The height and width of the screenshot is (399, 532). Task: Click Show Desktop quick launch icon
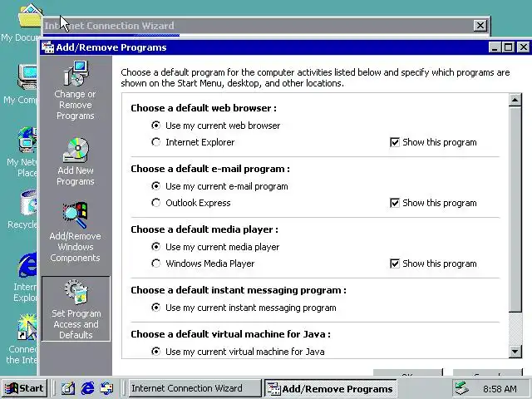(x=68, y=388)
